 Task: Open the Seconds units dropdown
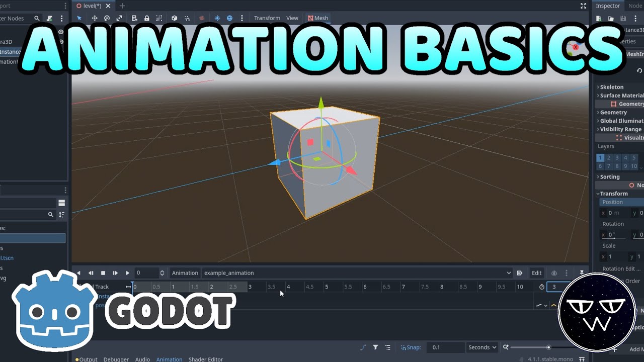click(482, 347)
